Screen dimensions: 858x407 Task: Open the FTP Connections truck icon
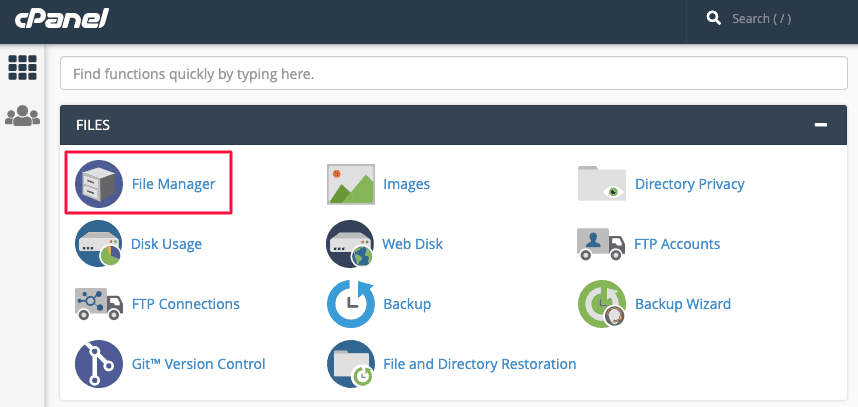[99, 304]
